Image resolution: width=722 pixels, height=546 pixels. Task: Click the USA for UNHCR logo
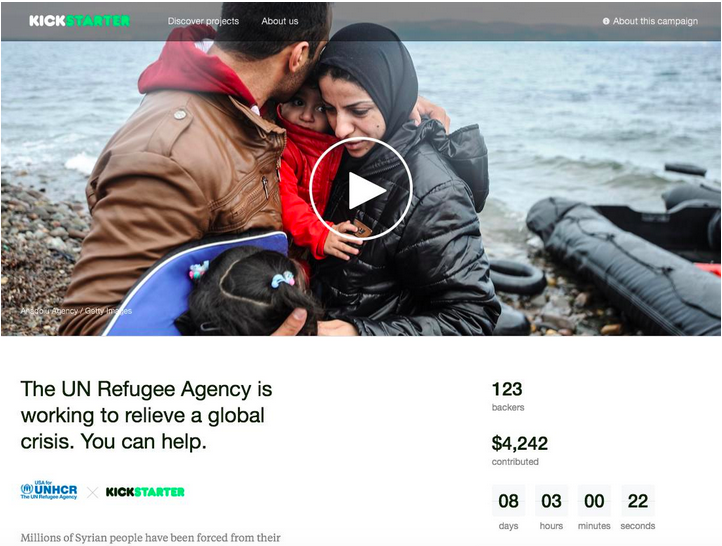49,490
